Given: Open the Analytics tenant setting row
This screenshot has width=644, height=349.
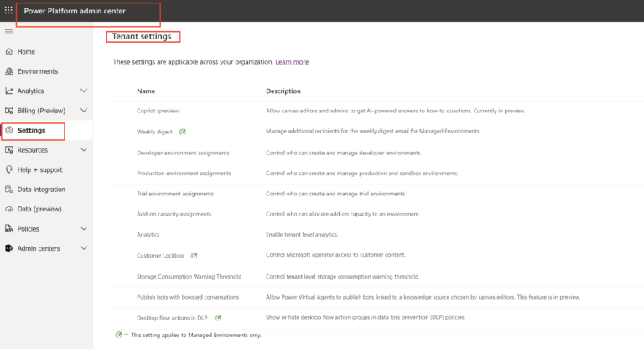Looking at the screenshot, I should click(148, 234).
